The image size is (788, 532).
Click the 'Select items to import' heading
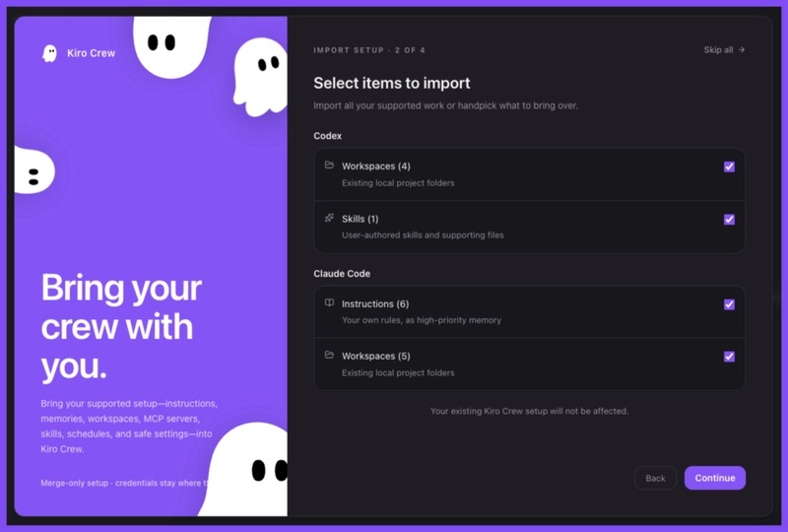[x=392, y=83]
